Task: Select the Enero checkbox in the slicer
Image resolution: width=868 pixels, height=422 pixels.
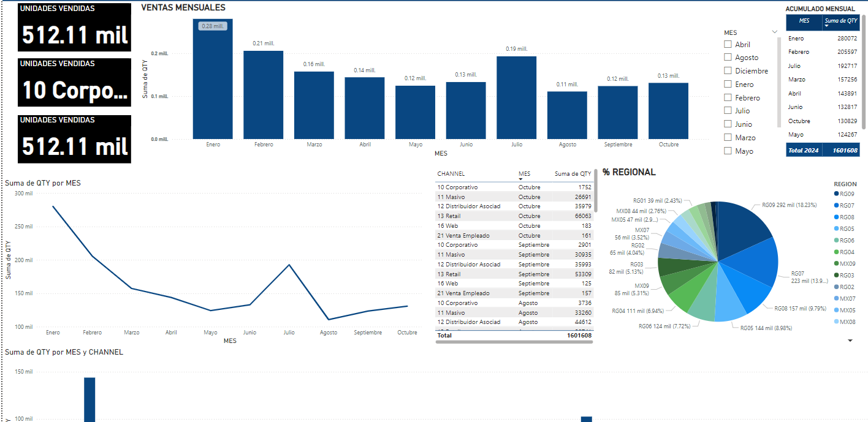Action: pyautogui.click(x=728, y=84)
